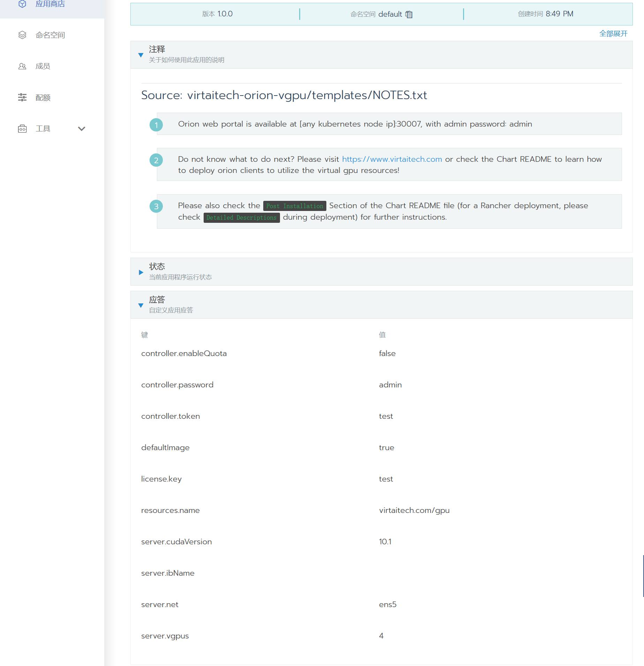Expand the 状态 status section
Screen dimensions: 644x666
tap(141, 272)
